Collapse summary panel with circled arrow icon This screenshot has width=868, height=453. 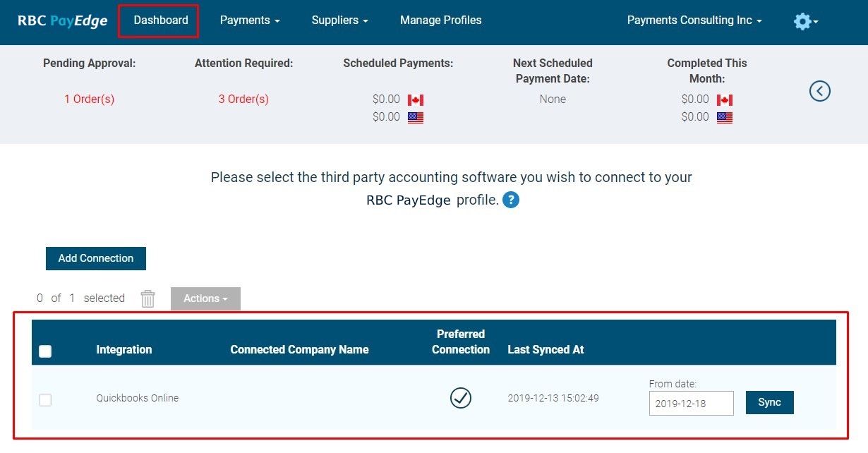click(819, 91)
